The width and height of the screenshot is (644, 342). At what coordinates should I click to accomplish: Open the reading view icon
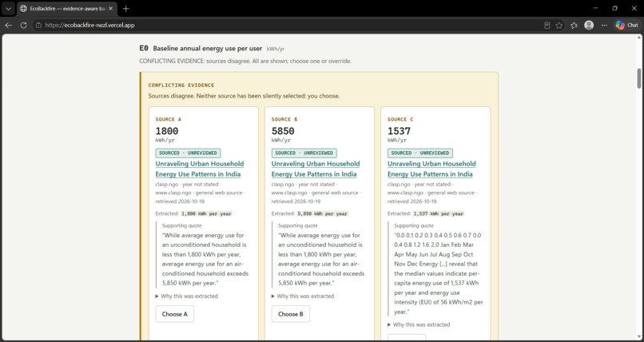click(x=547, y=26)
